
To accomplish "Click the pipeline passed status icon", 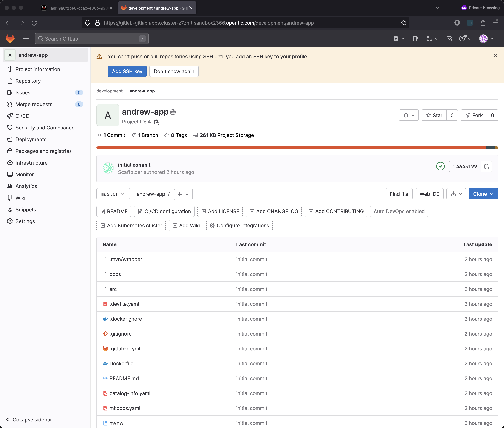I will [440, 166].
